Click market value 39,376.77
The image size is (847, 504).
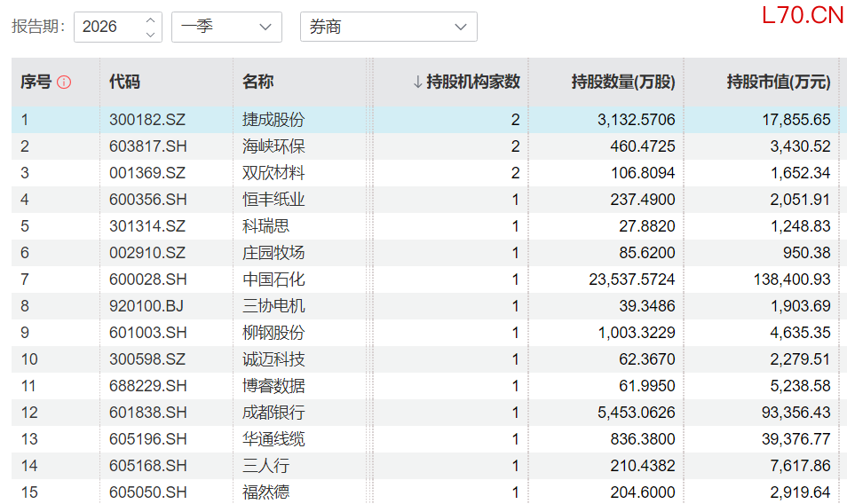pyautogui.click(x=796, y=439)
